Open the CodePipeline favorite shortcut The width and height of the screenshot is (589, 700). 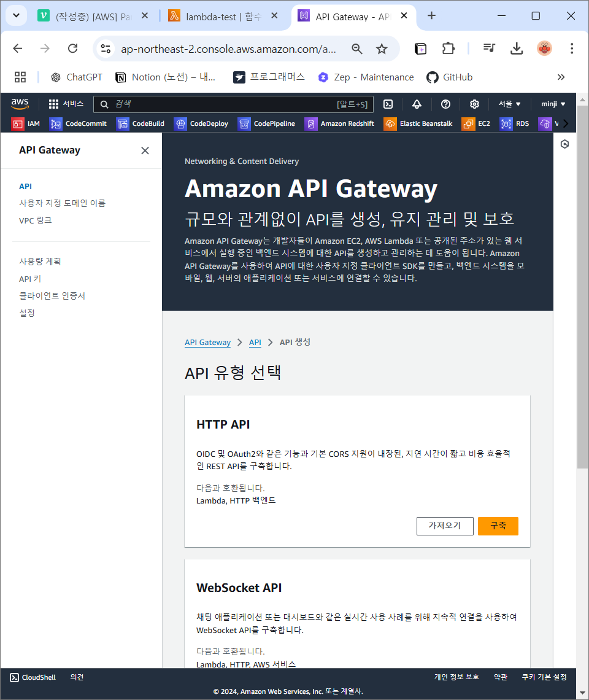(x=267, y=123)
